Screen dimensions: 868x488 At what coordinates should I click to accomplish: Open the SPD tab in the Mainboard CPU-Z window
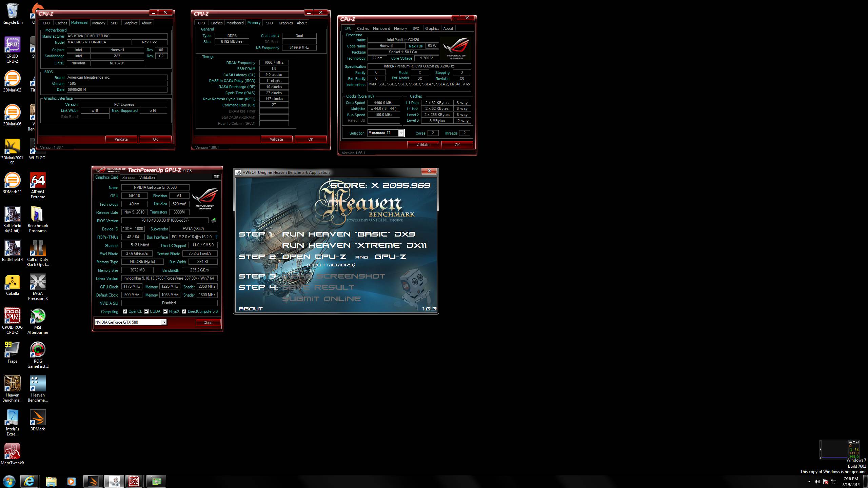pos(114,23)
